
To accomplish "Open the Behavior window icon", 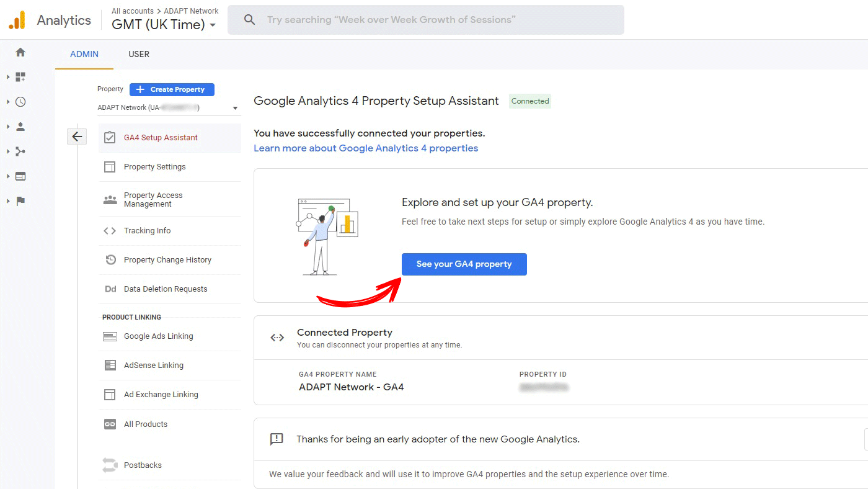I will pyautogui.click(x=20, y=176).
